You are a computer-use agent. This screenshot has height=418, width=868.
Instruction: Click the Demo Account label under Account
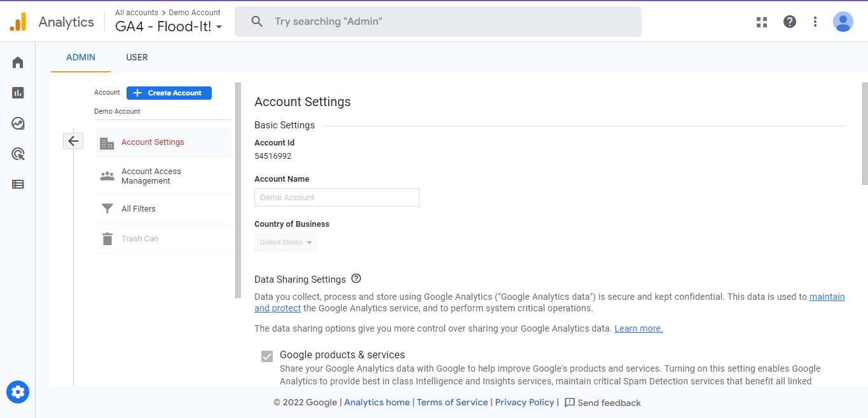click(117, 111)
